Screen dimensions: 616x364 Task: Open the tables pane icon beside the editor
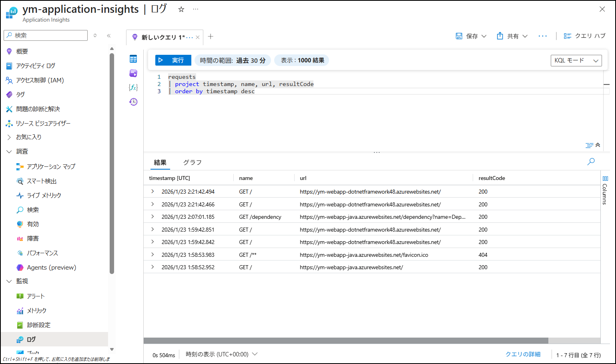coord(133,59)
